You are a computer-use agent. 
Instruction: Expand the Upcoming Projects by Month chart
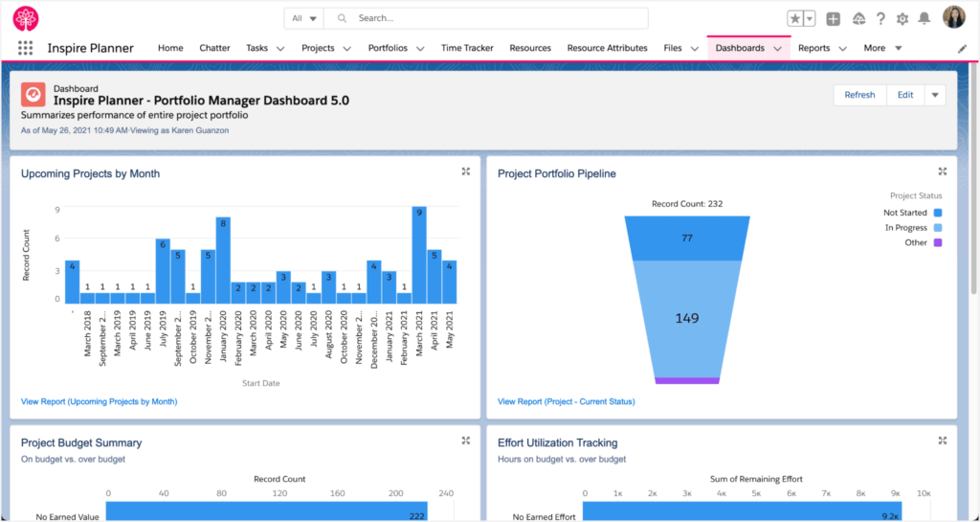tap(466, 171)
